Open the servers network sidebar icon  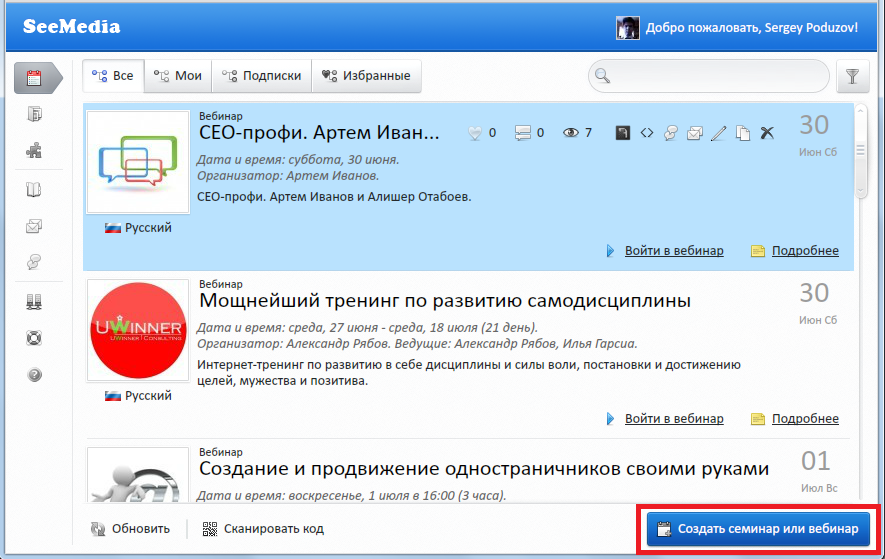pos(34,302)
